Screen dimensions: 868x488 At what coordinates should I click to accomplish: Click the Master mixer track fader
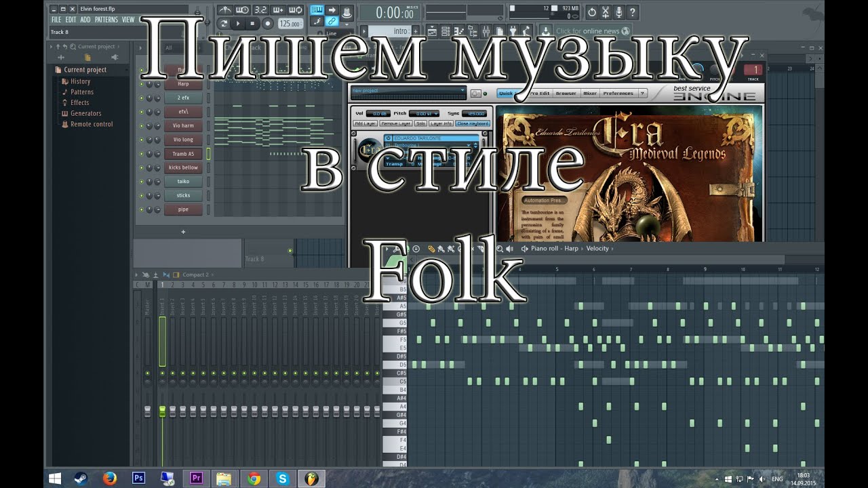click(148, 411)
